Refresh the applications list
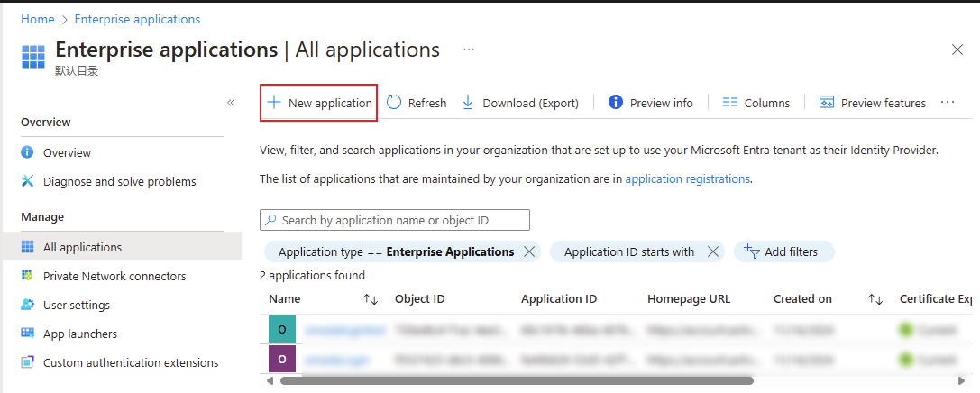 coord(417,103)
